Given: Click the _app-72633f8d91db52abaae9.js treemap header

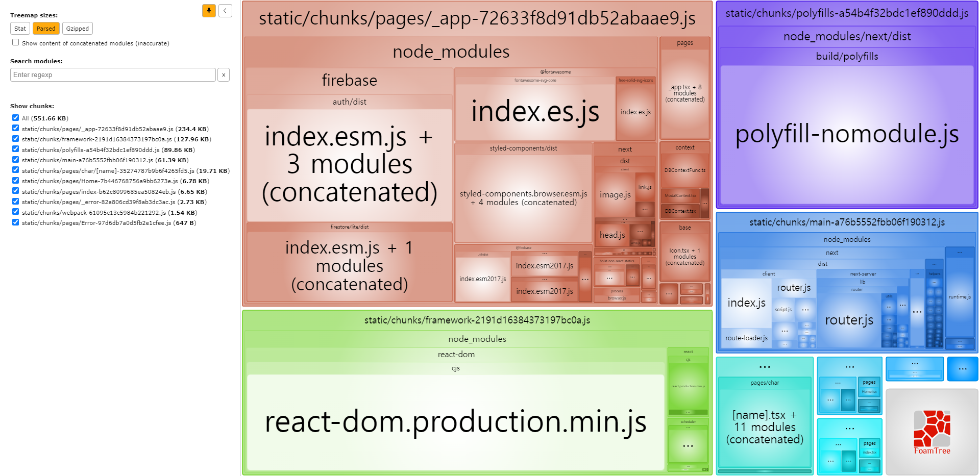Looking at the screenshot, I should point(477,18).
